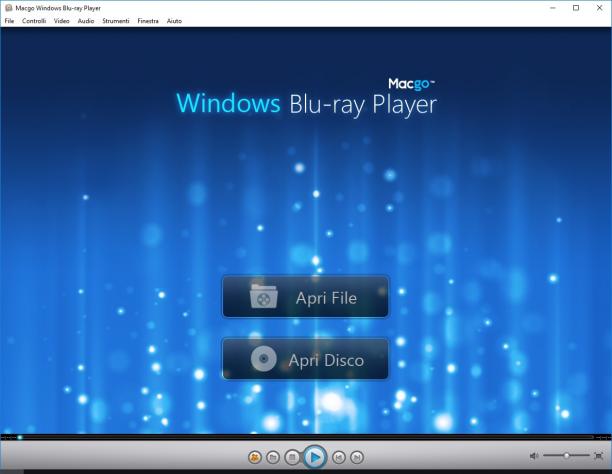Mute audio with the speaker icon
This screenshot has width=612, height=474.
[534, 456]
